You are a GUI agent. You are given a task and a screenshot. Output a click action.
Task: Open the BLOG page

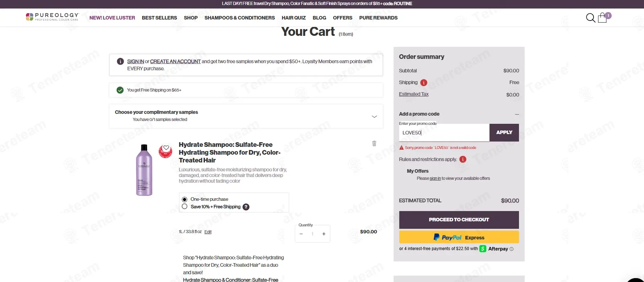pos(319,18)
